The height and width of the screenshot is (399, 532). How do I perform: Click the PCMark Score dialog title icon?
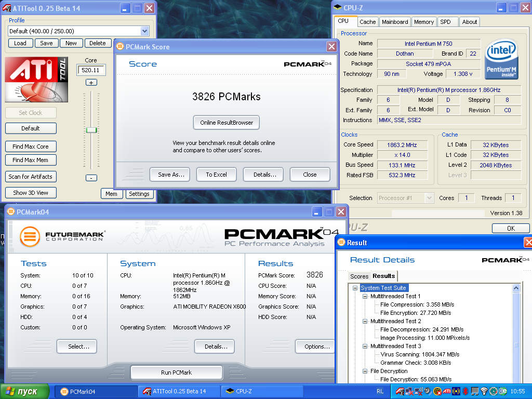point(120,46)
